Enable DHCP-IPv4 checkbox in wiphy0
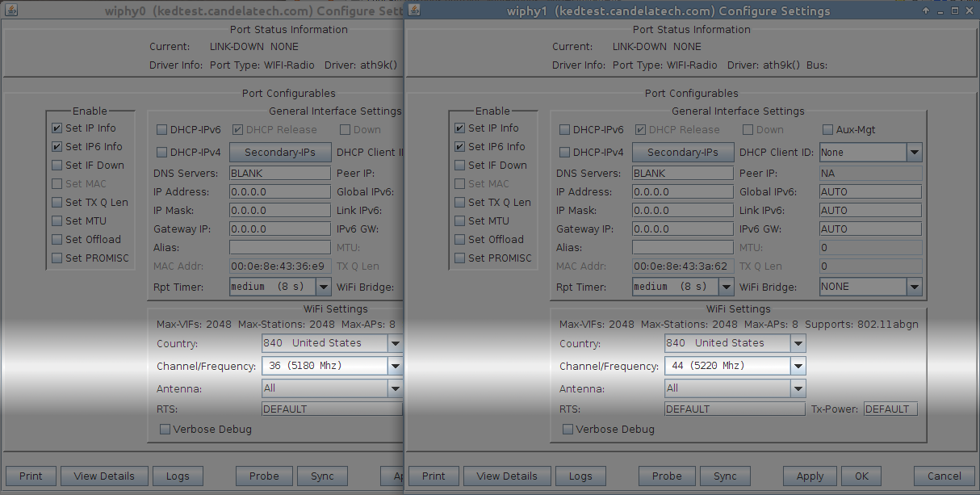The height and width of the screenshot is (495, 980). point(161,152)
